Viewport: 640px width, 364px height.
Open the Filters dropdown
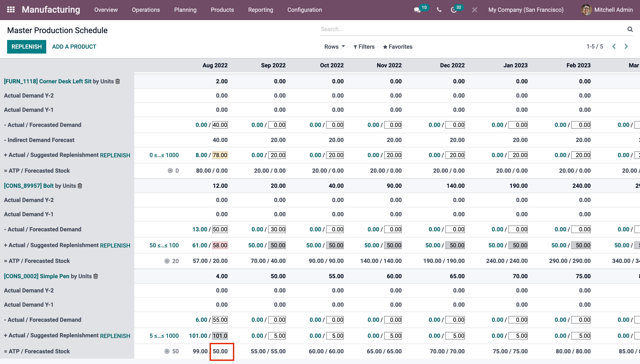(x=364, y=47)
